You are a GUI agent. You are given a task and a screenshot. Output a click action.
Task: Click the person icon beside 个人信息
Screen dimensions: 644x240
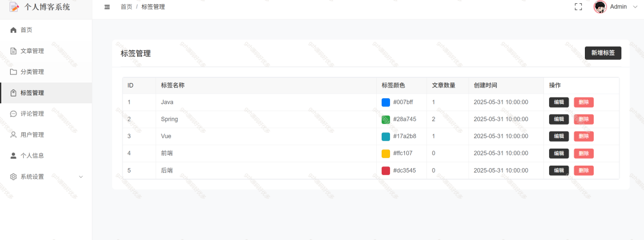coord(14,156)
